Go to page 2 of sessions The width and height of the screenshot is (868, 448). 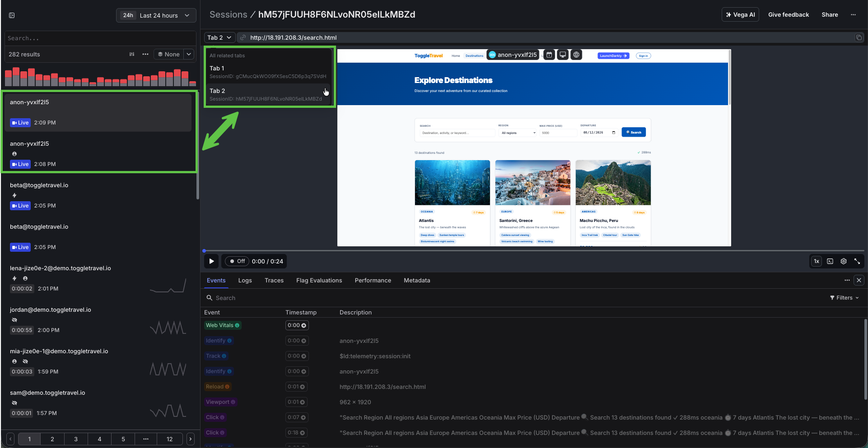(52, 439)
